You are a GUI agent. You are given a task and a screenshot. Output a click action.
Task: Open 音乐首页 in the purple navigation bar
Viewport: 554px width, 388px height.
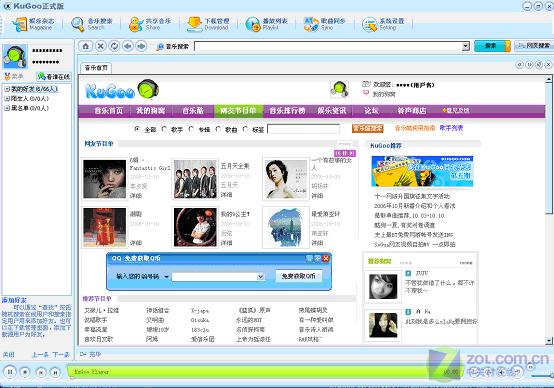pos(109,111)
